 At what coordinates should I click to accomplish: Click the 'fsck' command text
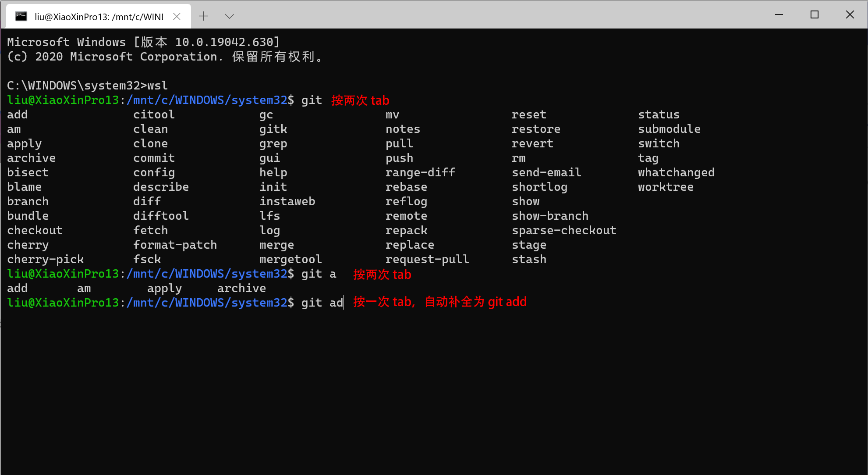pyautogui.click(x=147, y=259)
